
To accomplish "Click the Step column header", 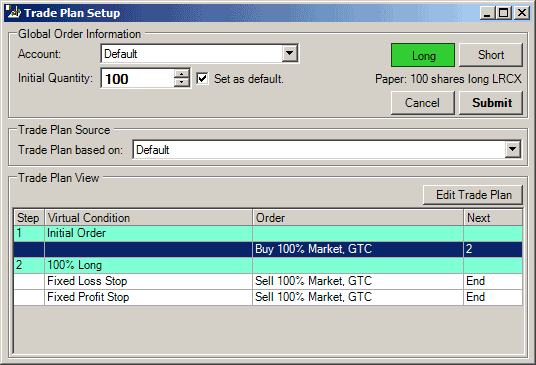I will pos(29,218).
